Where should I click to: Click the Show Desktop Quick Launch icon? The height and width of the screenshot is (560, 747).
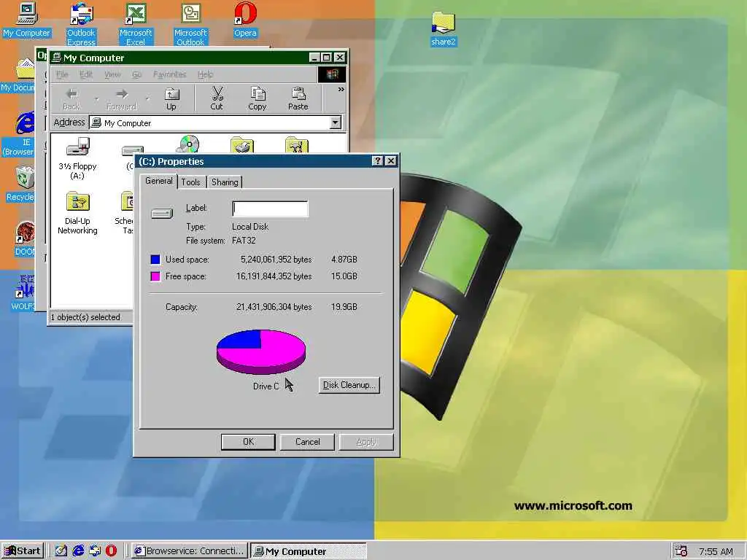pyautogui.click(x=61, y=551)
